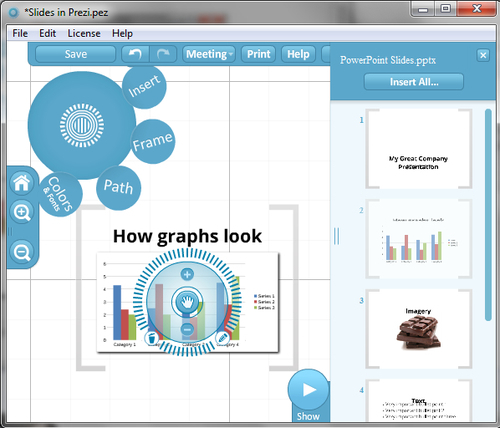Click the Print button
The image size is (500, 428).
coord(258,54)
